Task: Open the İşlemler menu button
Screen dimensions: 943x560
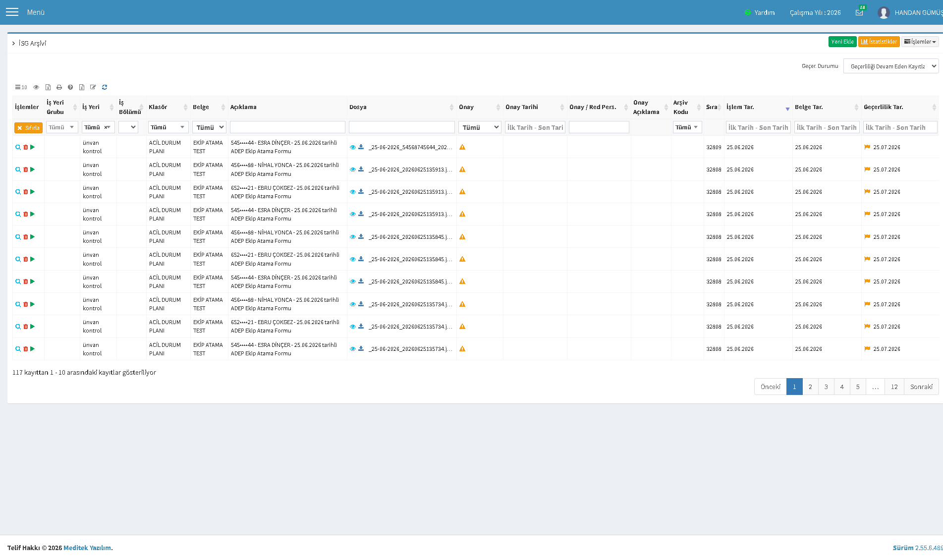Action: [920, 42]
